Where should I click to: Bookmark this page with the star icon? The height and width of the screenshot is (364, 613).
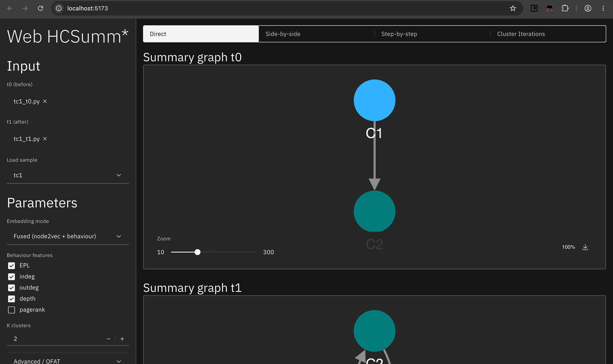(x=513, y=8)
